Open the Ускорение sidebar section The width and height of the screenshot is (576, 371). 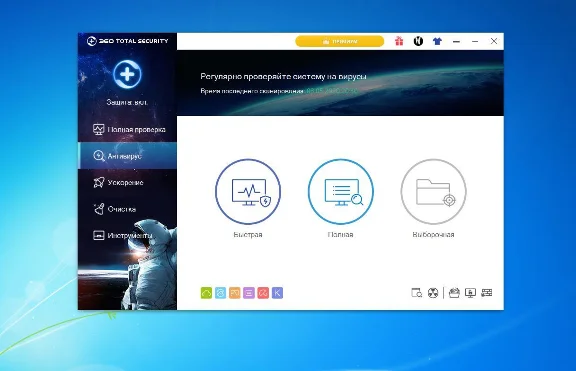(127, 182)
